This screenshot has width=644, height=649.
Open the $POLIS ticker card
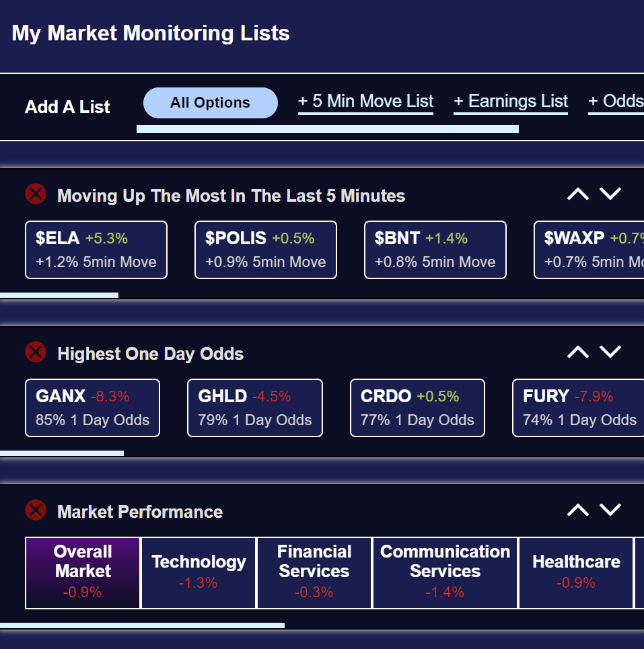[266, 250]
